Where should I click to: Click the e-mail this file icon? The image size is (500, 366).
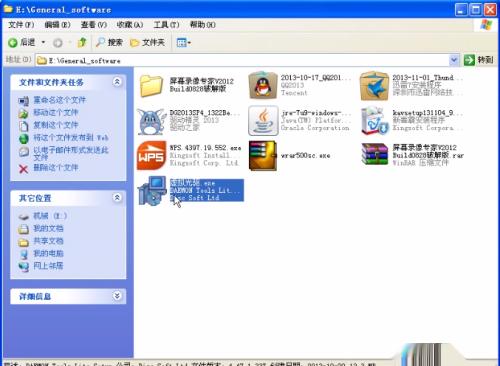tap(24, 152)
